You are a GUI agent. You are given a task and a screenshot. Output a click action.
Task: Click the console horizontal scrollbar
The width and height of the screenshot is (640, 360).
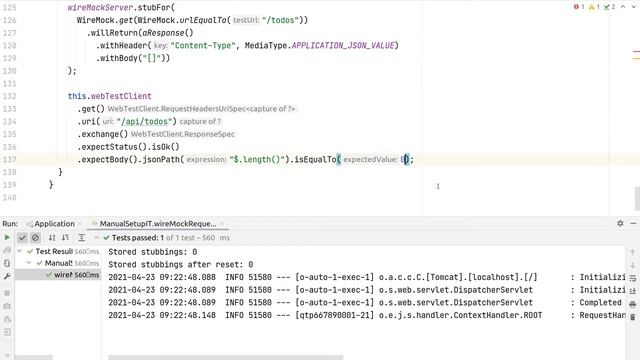(x=226, y=357)
